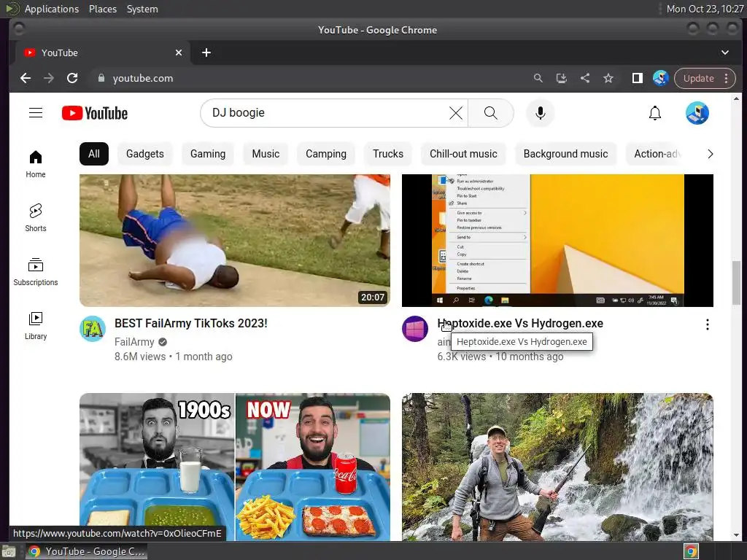
Task: Click the page vertical scrollbar thumb
Action: [x=737, y=282]
